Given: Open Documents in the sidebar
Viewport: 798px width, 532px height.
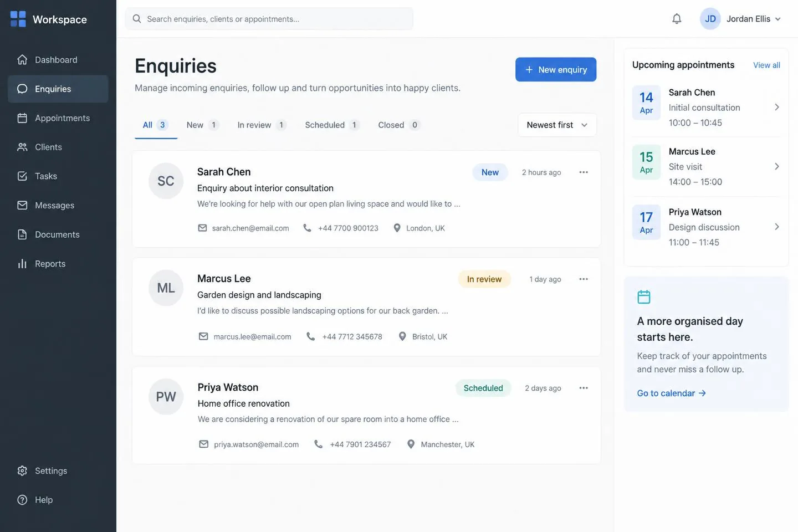Looking at the screenshot, I should coord(58,234).
